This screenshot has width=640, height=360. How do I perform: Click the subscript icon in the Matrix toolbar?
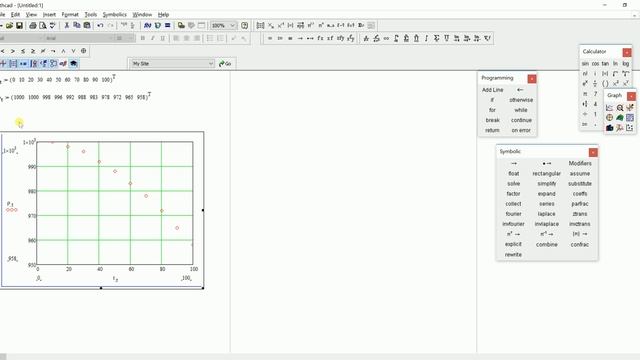tap(271, 25)
